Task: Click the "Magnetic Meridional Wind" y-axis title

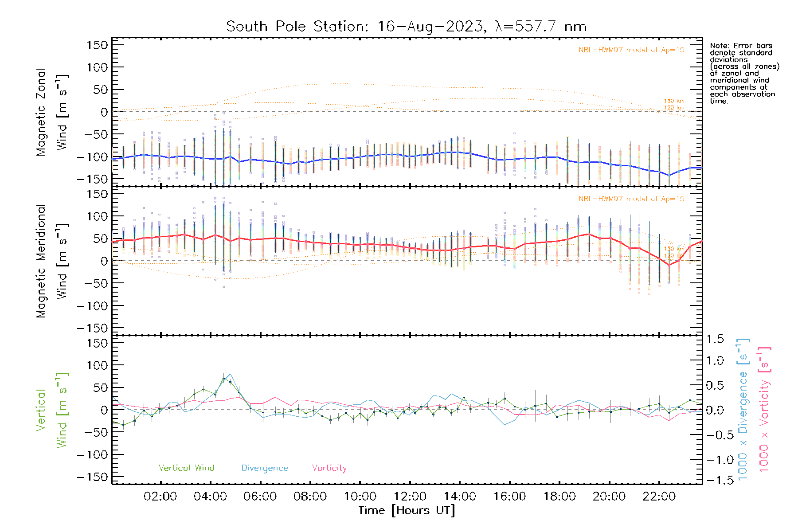Action: coord(52,261)
